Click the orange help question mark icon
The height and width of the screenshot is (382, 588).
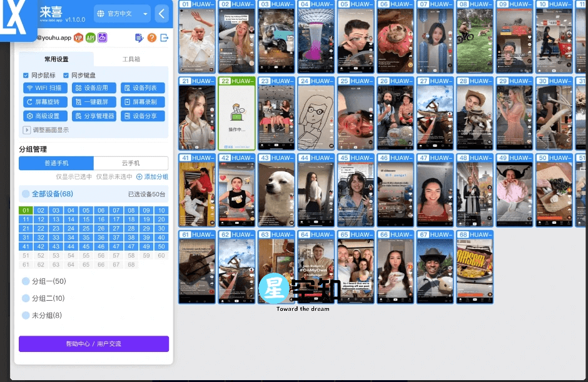(x=151, y=38)
